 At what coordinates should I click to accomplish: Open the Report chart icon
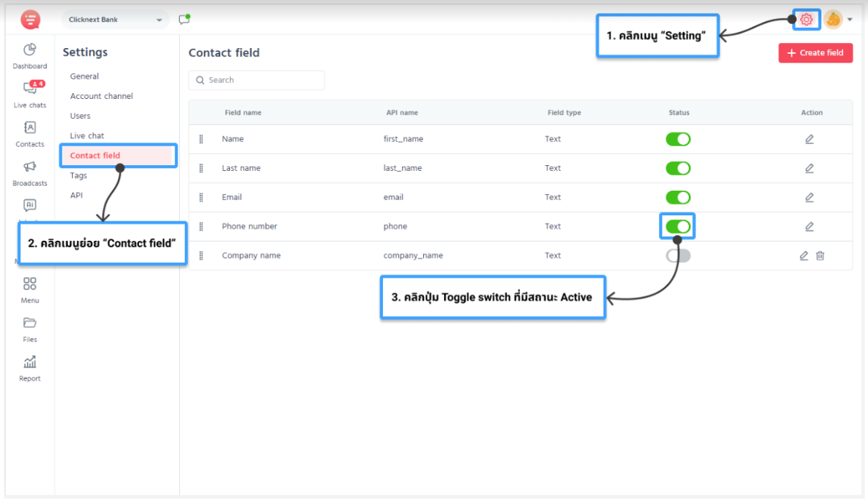[30, 362]
